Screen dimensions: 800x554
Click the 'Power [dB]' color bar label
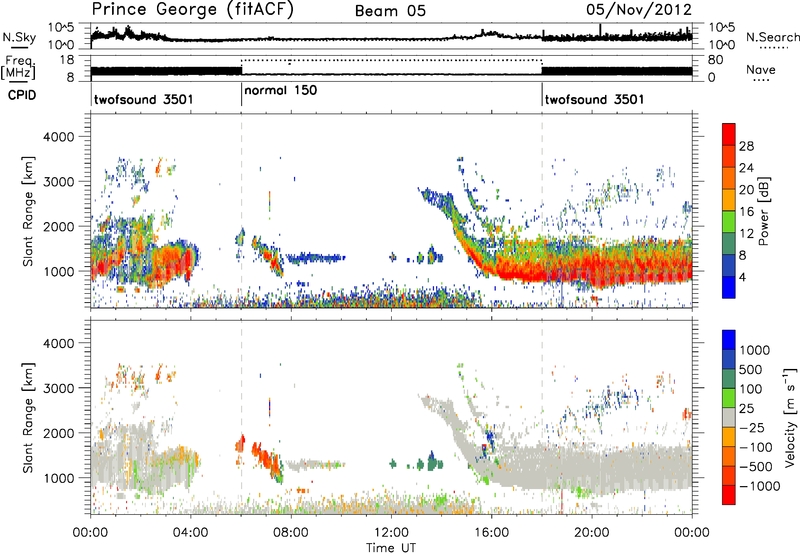764,211
